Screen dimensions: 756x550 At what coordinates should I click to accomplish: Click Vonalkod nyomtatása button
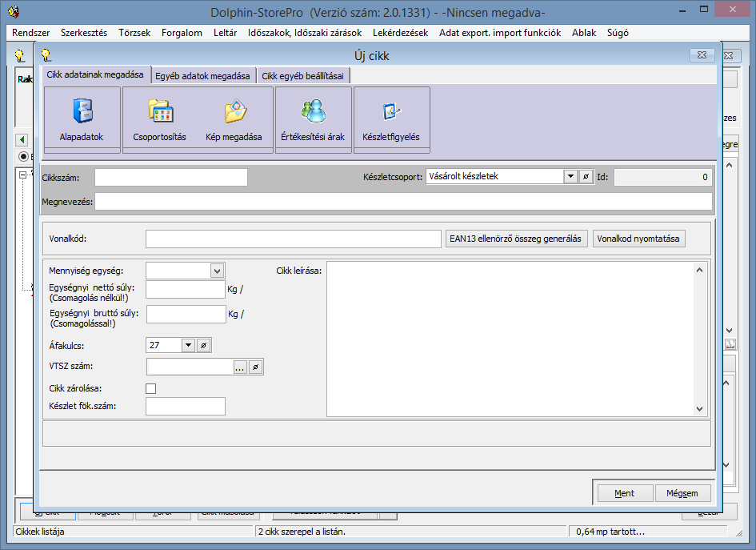[638, 239]
